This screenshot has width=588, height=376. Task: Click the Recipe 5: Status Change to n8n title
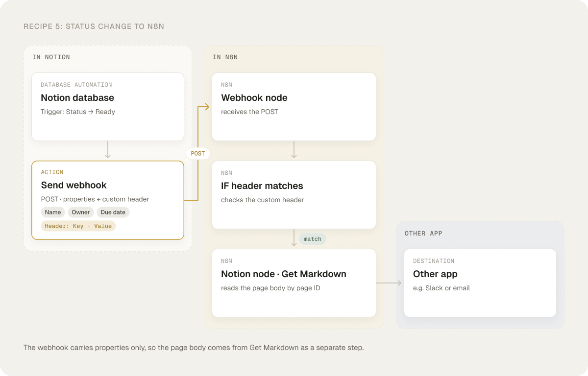click(94, 26)
